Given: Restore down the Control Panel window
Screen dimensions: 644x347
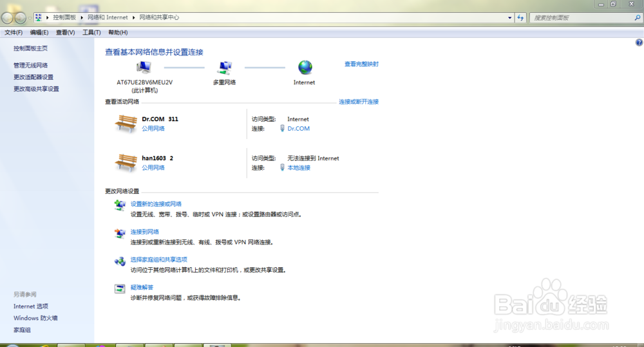Looking at the screenshot, I should tap(613, 4).
